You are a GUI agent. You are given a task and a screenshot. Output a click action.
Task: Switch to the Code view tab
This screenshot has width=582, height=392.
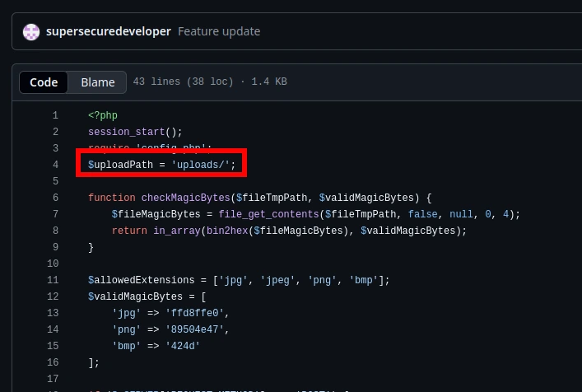click(x=44, y=82)
